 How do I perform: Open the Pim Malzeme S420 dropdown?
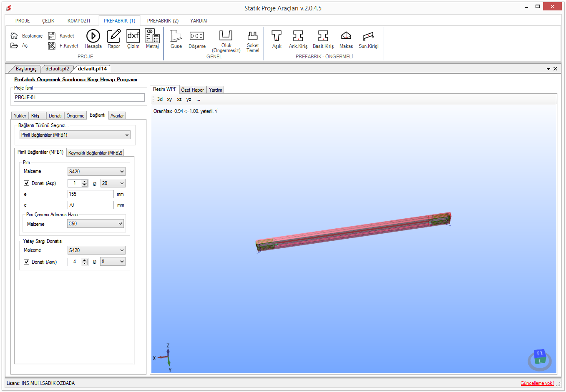tap(96, 172)
